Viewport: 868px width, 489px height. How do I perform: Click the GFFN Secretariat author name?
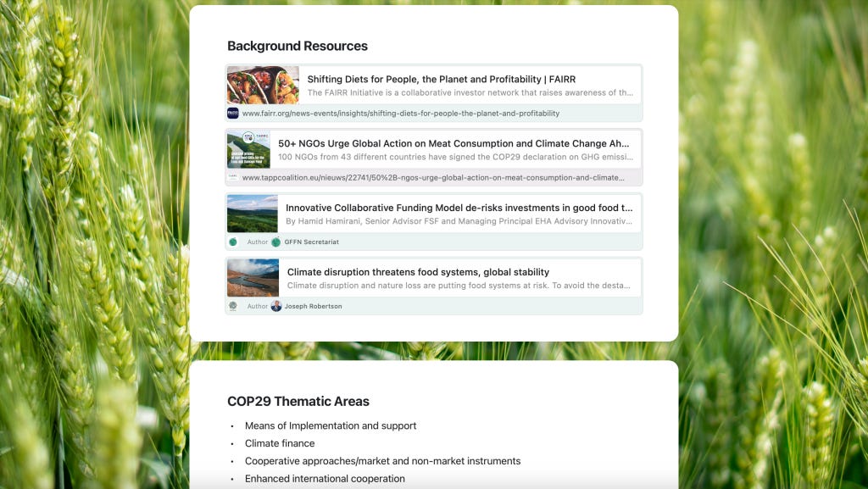coord(312,242)
